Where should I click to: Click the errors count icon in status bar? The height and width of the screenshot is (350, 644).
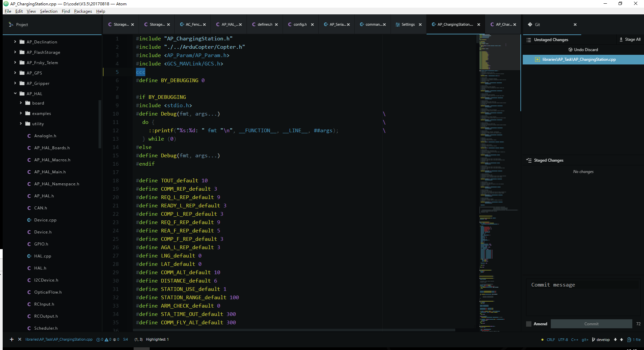[98, 339]
